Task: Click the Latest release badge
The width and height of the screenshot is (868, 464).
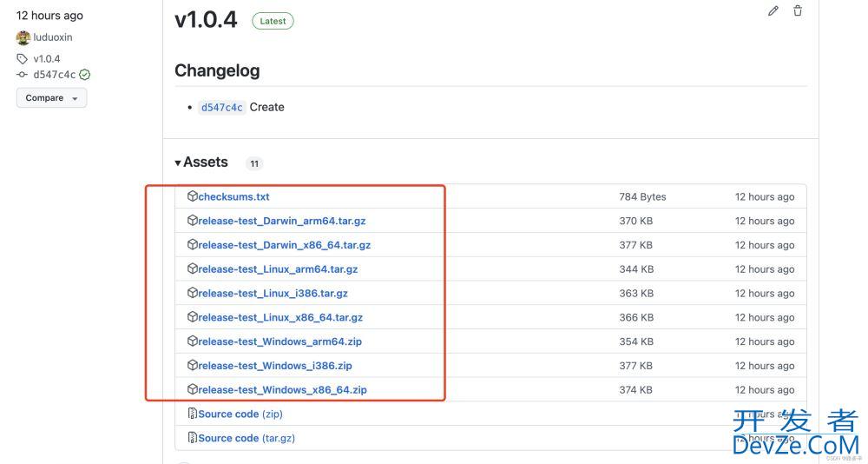Action: coord(273,22)
